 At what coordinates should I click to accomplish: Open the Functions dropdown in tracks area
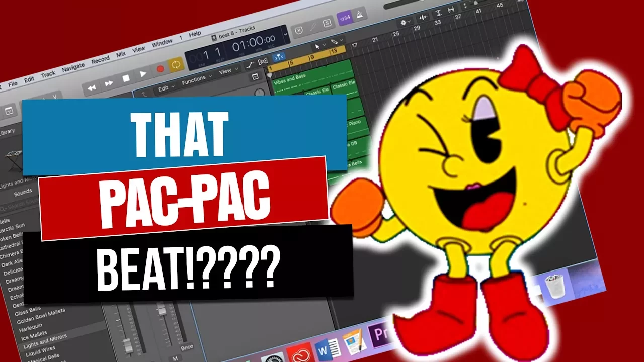point(197,79)
